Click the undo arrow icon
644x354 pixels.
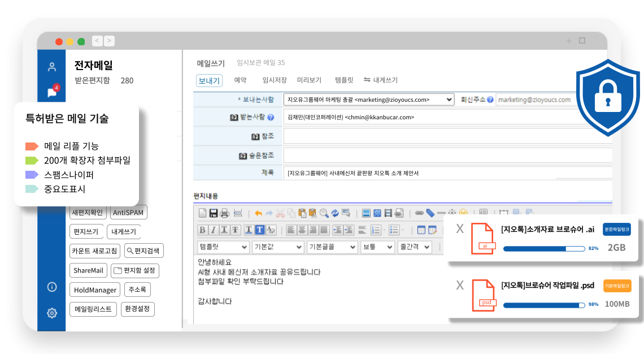(x=258, y=213)
